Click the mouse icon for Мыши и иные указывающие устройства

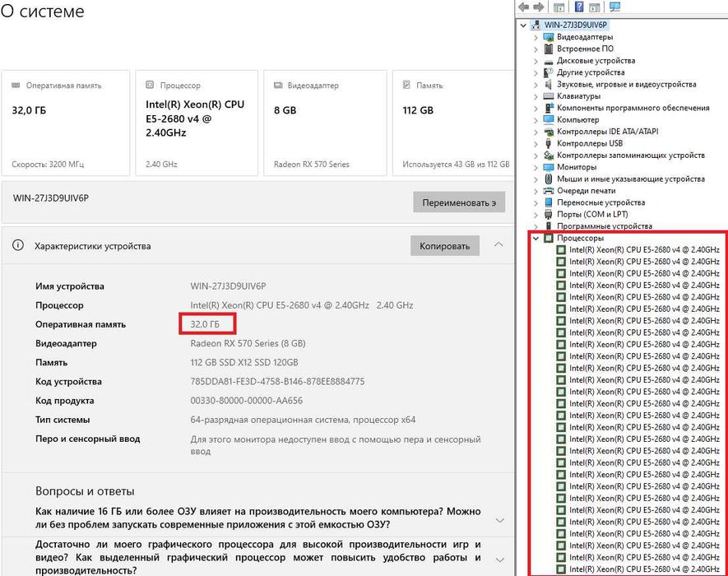click(549, 179)
